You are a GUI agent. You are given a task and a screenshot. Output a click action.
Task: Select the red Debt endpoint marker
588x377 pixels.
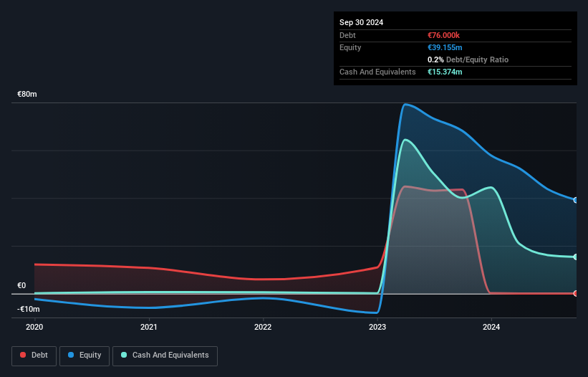576,293
